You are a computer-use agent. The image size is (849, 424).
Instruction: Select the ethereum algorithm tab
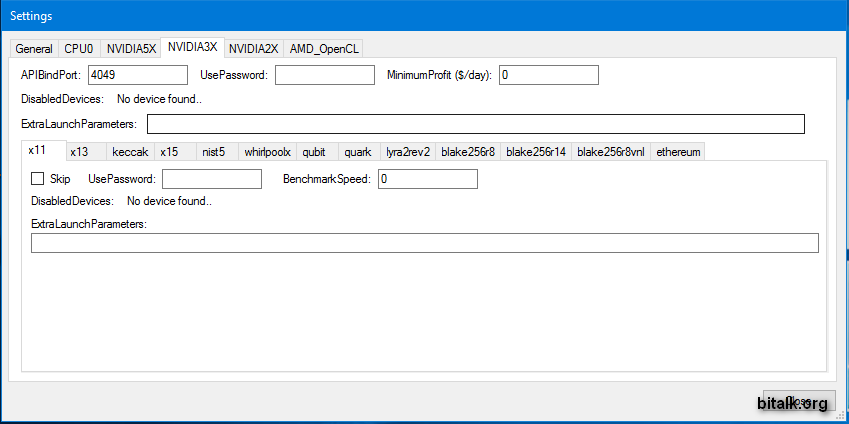click(x=679, y=152)
